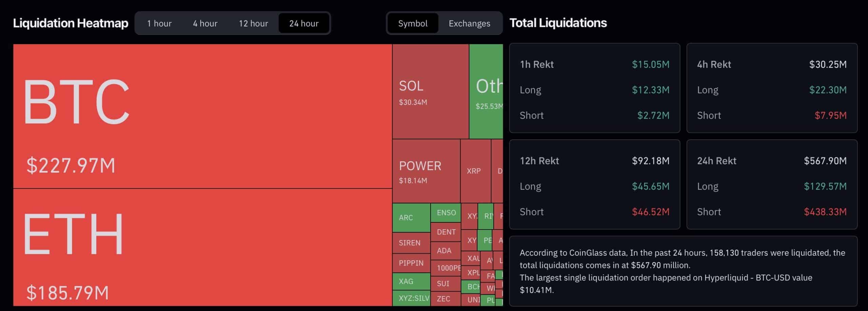The image size is (868, 311).
Task: Select the DENT tile
Action: pyautogui.click(x=446, y=232)
